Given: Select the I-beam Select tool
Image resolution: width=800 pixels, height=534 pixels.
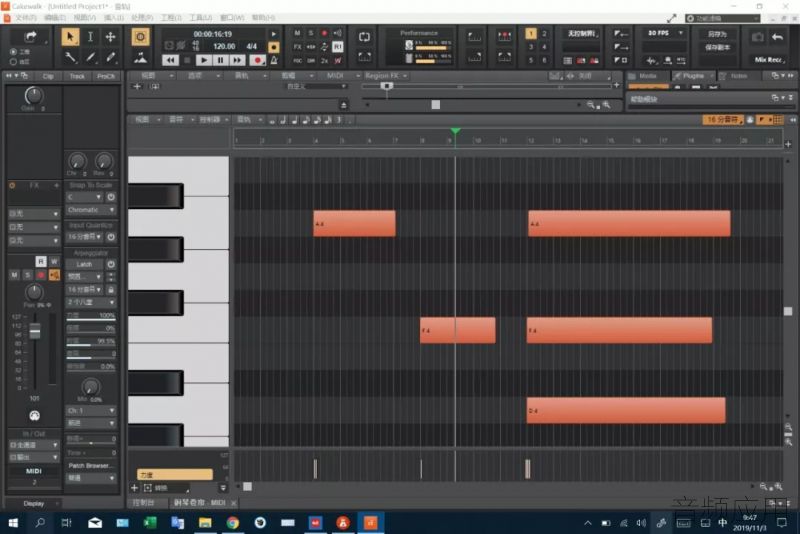Looking at the screenshot, I should tap(90, 37).
